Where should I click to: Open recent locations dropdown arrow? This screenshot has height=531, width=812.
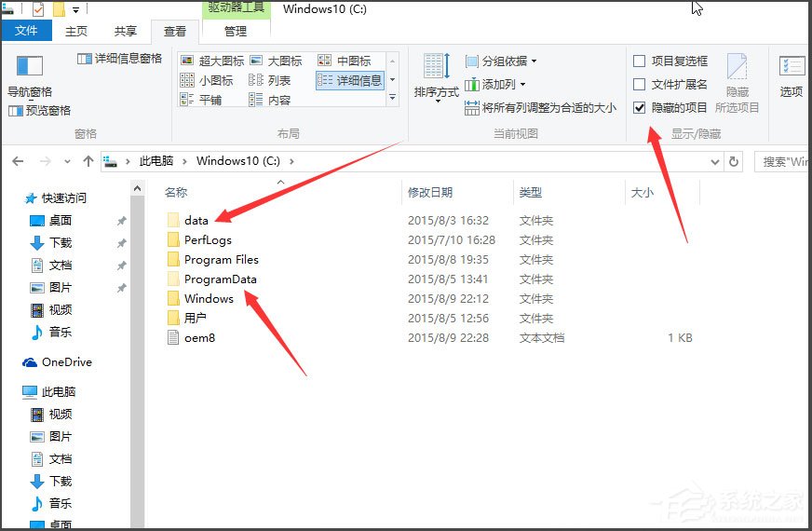point(67,162)
